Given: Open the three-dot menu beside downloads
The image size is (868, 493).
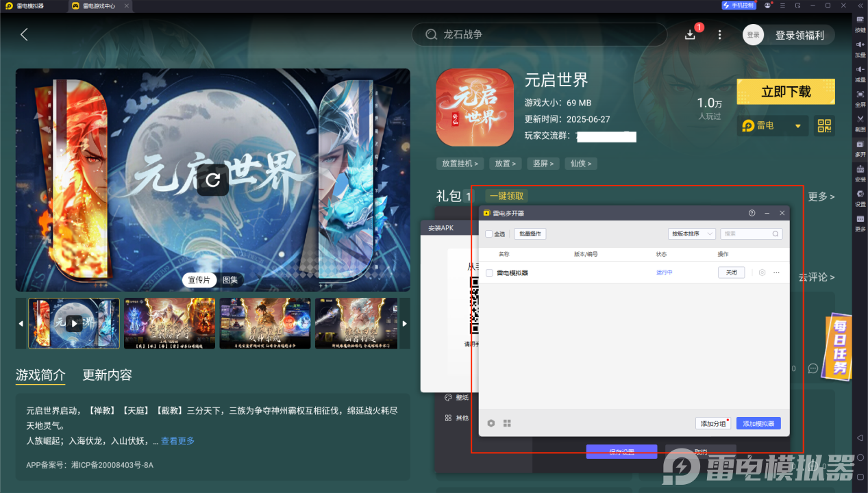Looking at the screenshot, I should click(x=719, y=34).
